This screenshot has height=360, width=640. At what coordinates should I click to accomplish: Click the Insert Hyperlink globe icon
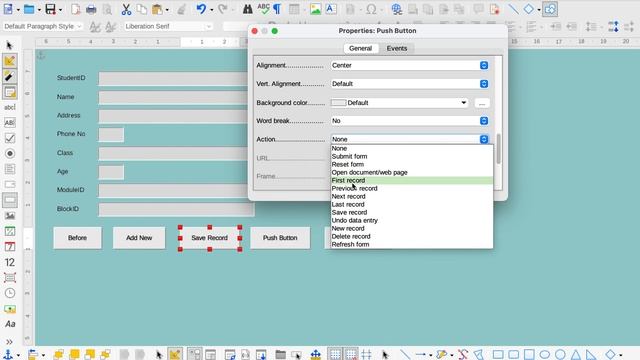click(396, 9)
